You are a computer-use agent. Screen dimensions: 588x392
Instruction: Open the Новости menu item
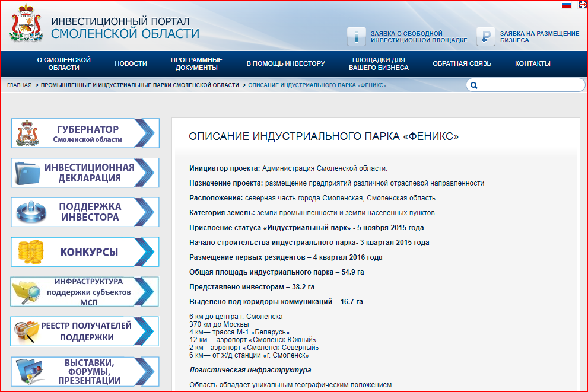(131, 64)
